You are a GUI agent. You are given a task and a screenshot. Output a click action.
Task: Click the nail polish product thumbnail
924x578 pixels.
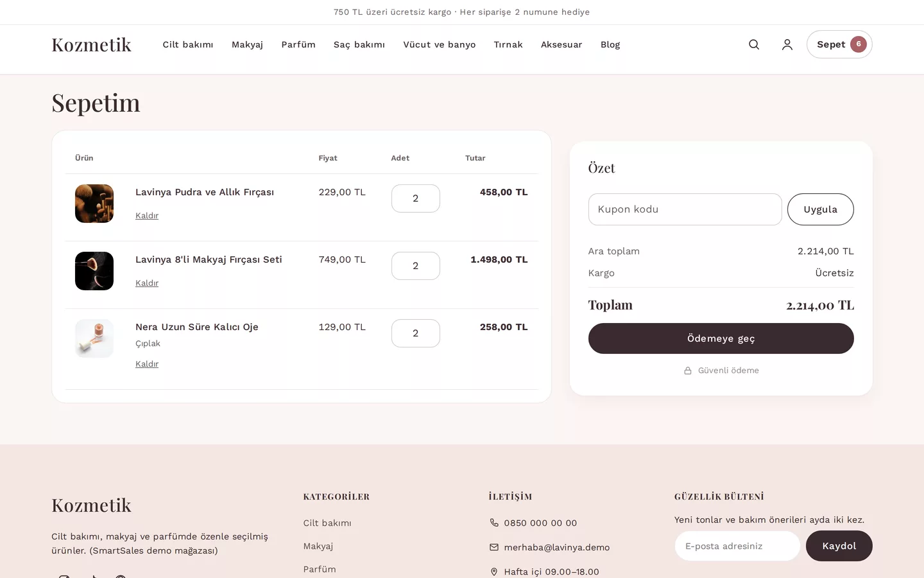(94, 338)
